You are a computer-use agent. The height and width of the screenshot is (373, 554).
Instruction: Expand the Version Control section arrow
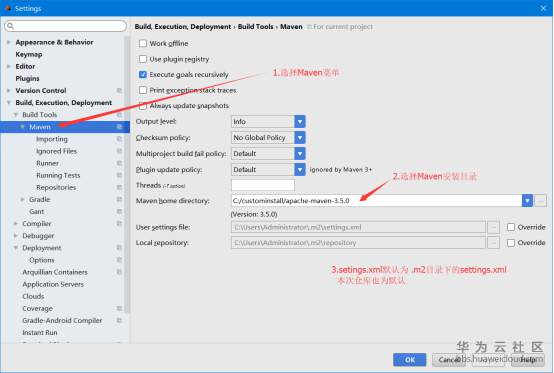point(9,90)
